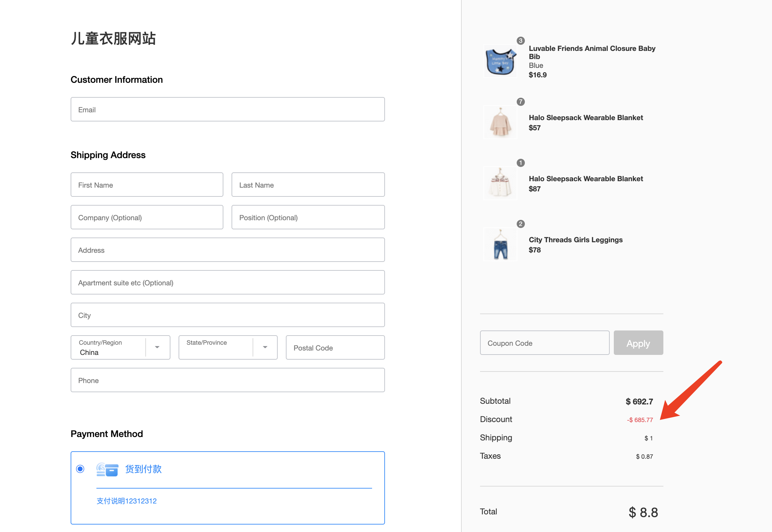Viewport: 772px width, 532px height.
Task: Expand the State/Province dropdown arrow
Action: [x=265, y=347]
